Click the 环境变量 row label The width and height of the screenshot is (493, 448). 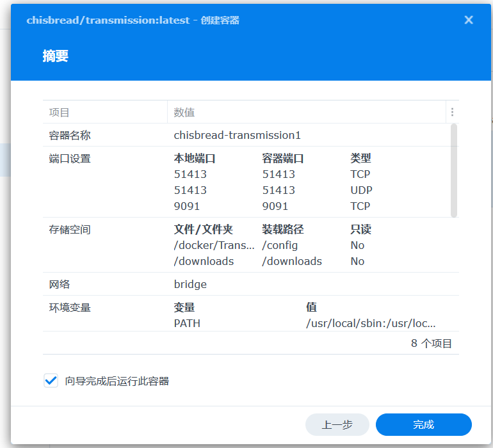click(70, 307)
